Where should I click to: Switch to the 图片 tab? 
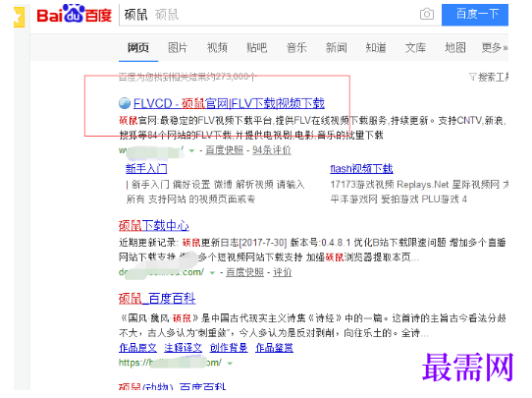pos(178,48)
